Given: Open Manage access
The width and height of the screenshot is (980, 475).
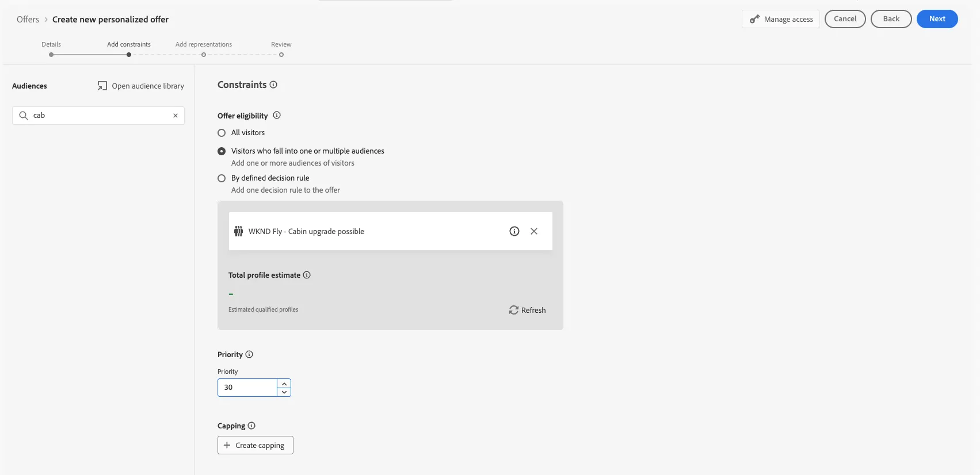Looking at the screenshot, I should pyautogui.click(x=781, y=19).
